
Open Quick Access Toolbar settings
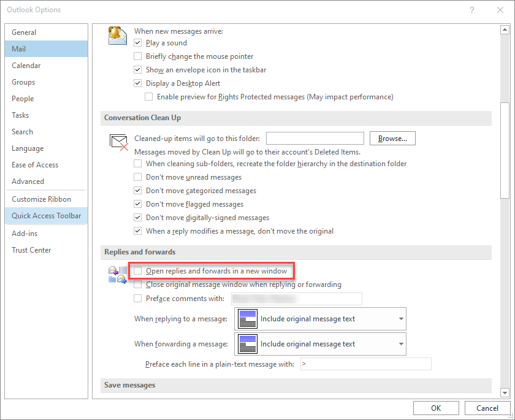click(x=47, y=216)
